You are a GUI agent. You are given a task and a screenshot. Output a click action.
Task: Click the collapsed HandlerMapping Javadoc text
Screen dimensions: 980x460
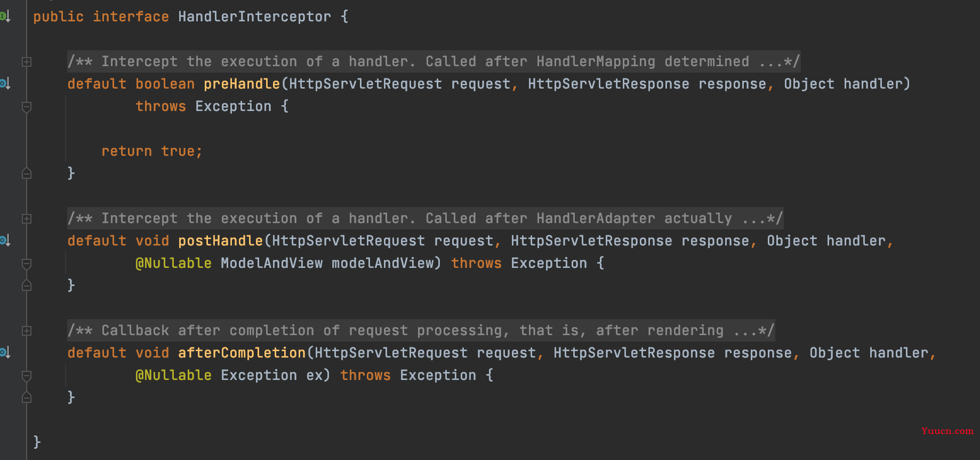click(433, 61)
